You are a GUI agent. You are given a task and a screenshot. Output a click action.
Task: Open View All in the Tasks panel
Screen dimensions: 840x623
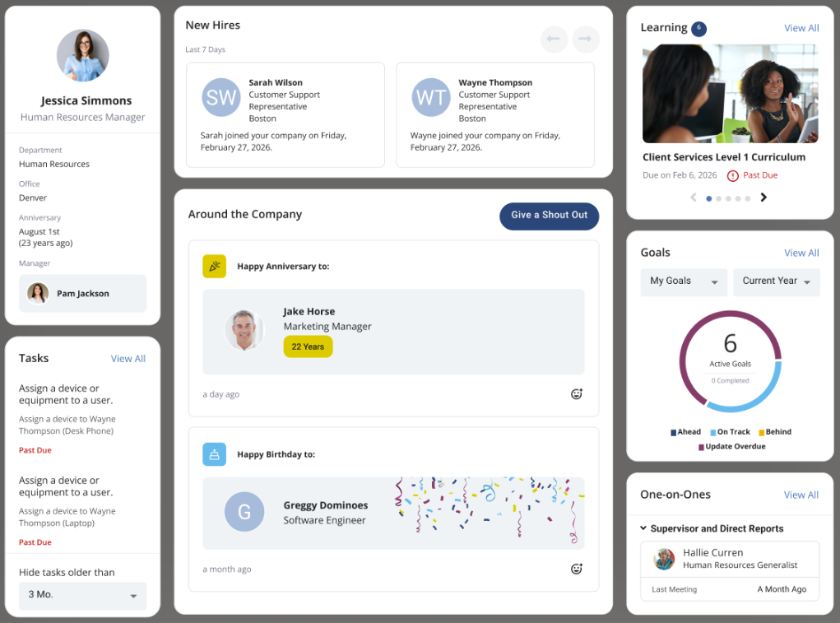[x=128, y=358]
